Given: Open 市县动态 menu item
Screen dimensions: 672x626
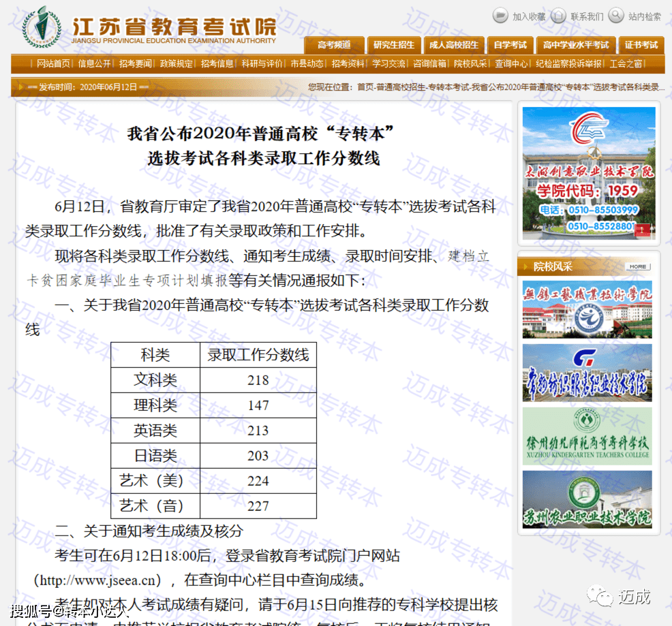Looking at the screenshot, I should tap(307, 64).
